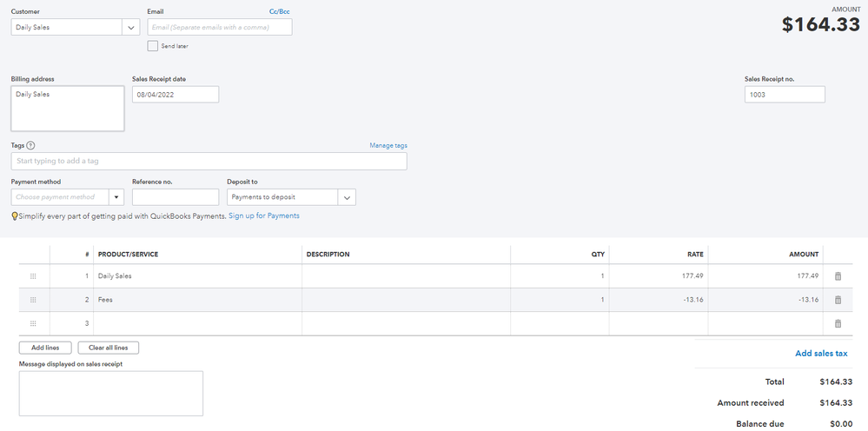This screenshot has width=868, height=431.
Task: Open the Cc/Bcc link
Action: [279, 11]
